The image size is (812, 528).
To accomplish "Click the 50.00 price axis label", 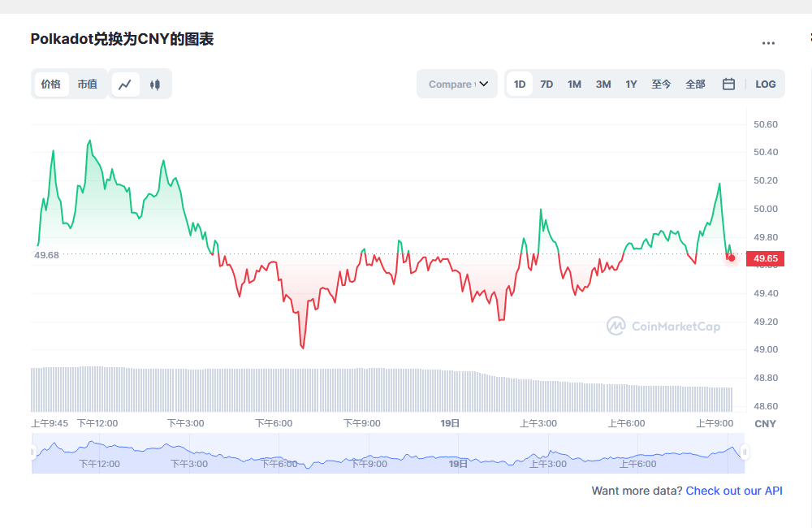I will pyautogui.click(x=766, y=209).
